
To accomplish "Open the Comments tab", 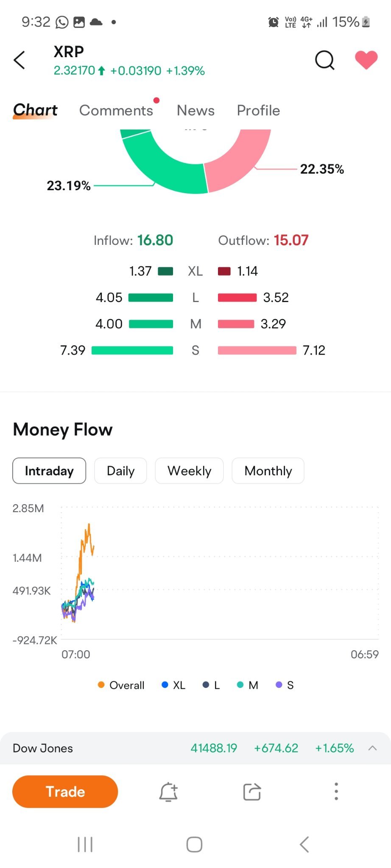I will click(x=116, y=110).
